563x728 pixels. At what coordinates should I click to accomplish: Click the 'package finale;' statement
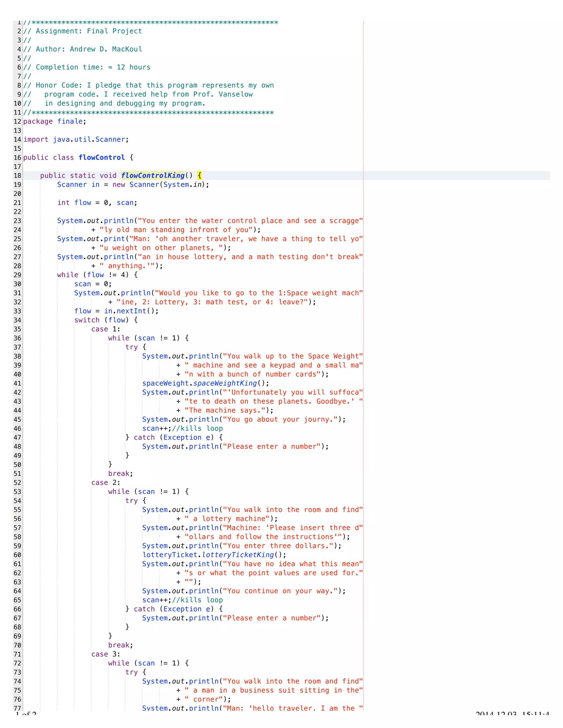(x=55, y=121)
